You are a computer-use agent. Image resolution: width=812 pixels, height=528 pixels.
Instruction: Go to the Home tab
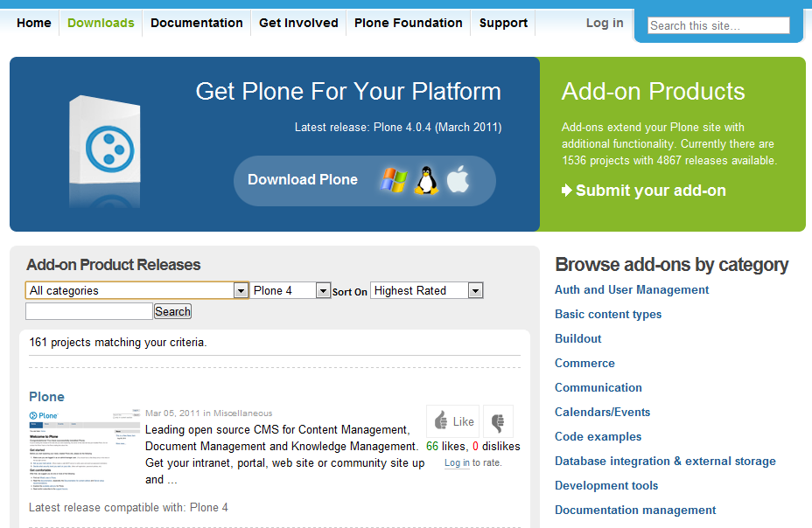coord(33,23)
